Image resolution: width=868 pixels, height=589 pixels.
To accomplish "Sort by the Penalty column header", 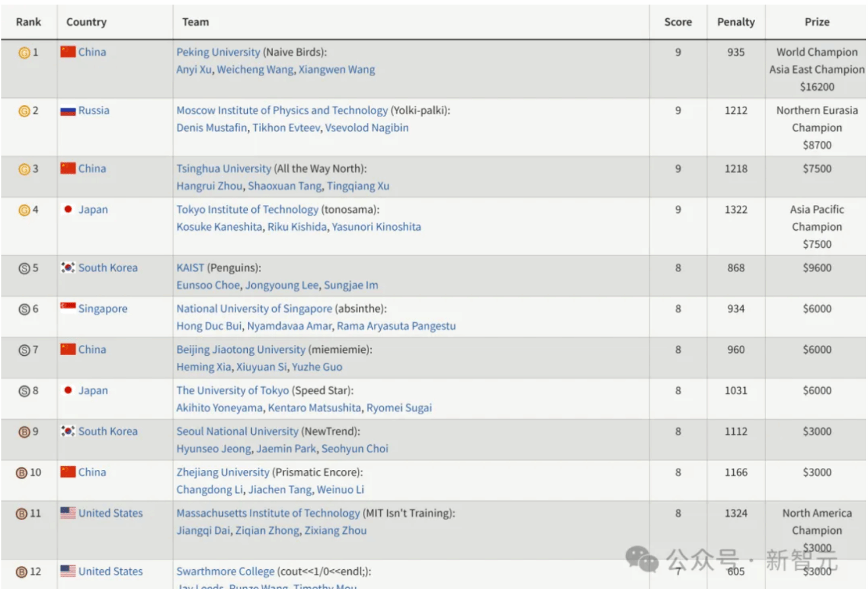I will tap(735, 22).
